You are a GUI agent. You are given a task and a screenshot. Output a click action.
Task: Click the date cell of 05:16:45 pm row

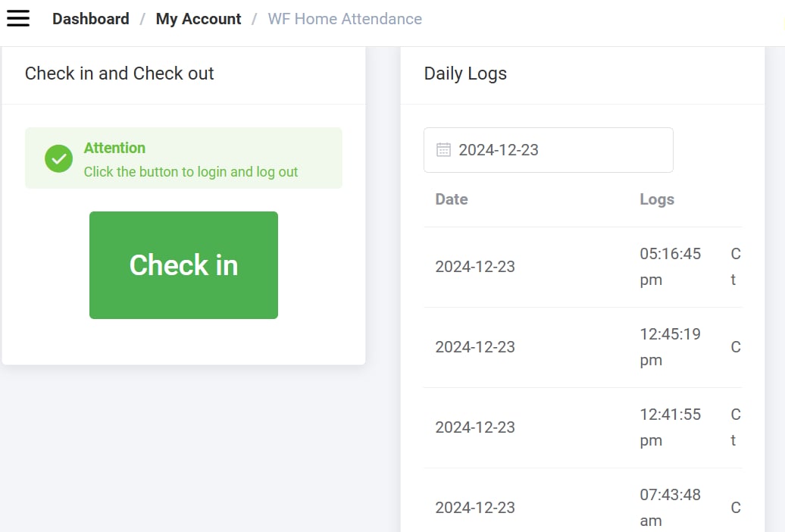(x=475, y=267)
